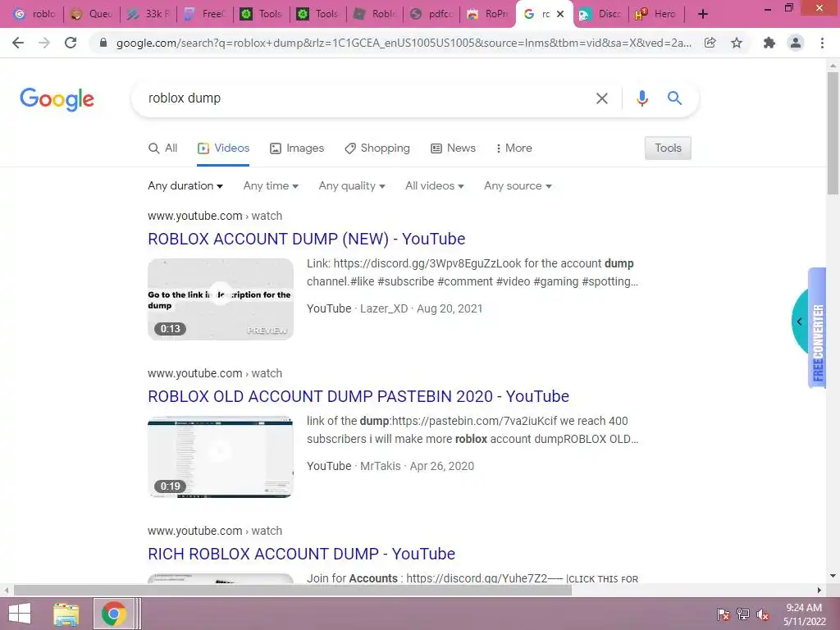Go back to the previous page

[x=18, y=43]
